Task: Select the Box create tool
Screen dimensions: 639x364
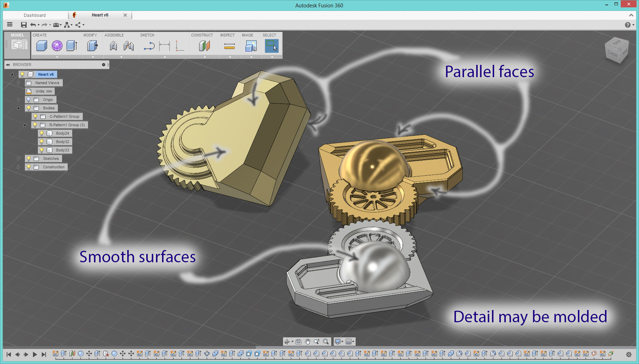Action: coord(41,46)
